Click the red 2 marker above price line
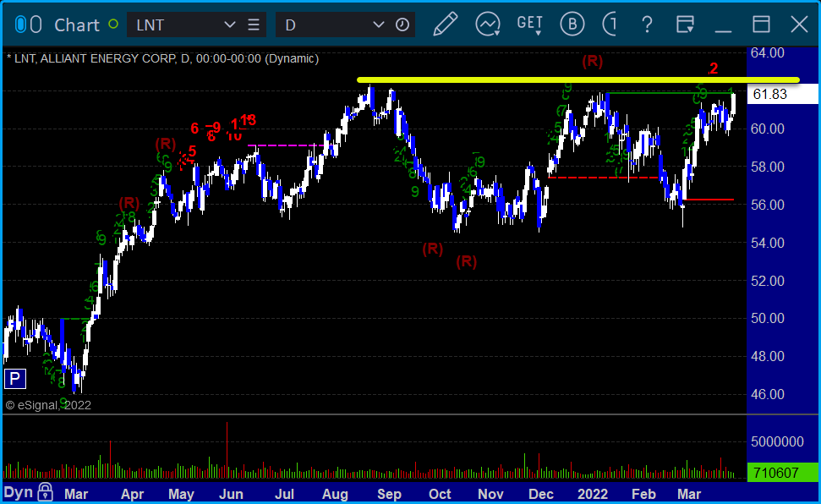The width and height of the screenshot is (821, 504). [713, 68]
